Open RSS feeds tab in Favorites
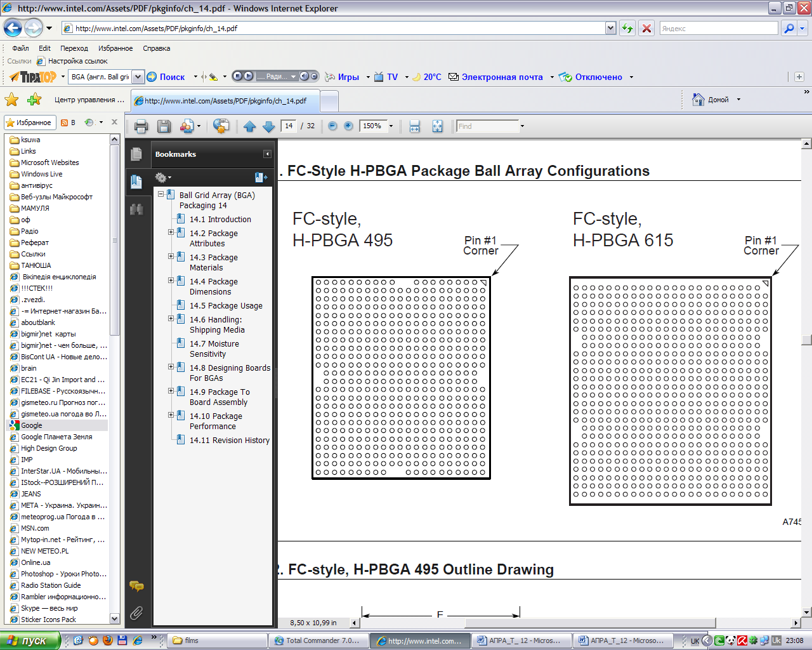 (x=68, y=123)
